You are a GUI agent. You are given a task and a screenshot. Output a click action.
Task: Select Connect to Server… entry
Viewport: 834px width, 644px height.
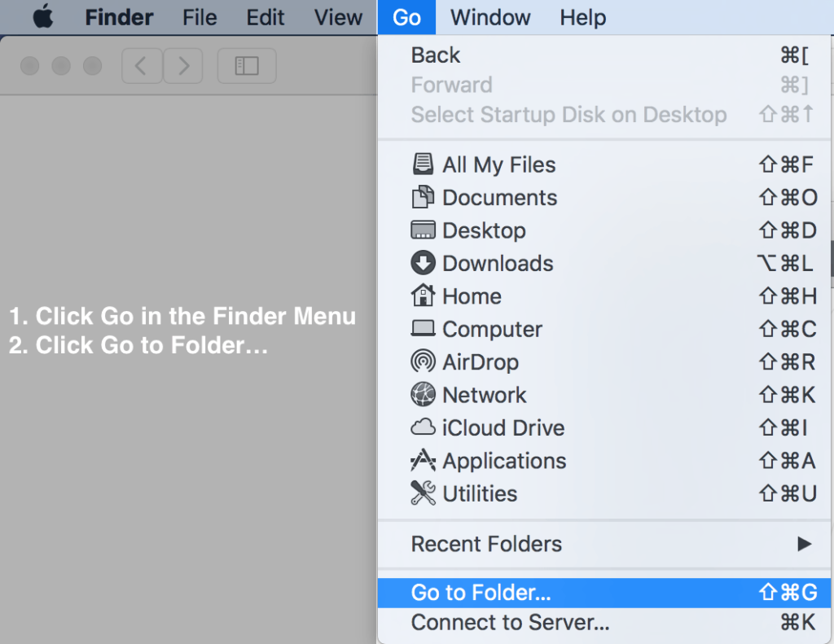pyautogui.click(x=510, y=623)
